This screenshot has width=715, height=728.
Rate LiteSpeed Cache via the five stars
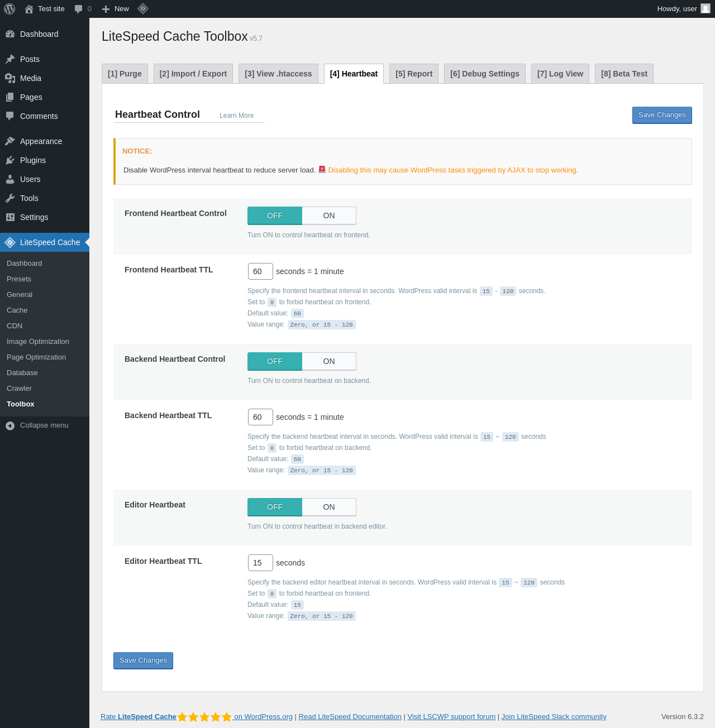(x=204, y=717)
